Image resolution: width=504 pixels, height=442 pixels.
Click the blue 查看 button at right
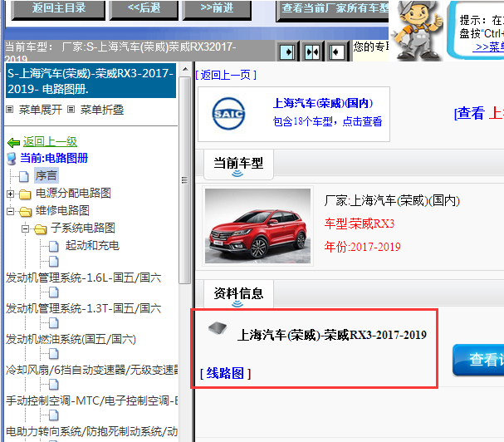(x=478, y=359)
